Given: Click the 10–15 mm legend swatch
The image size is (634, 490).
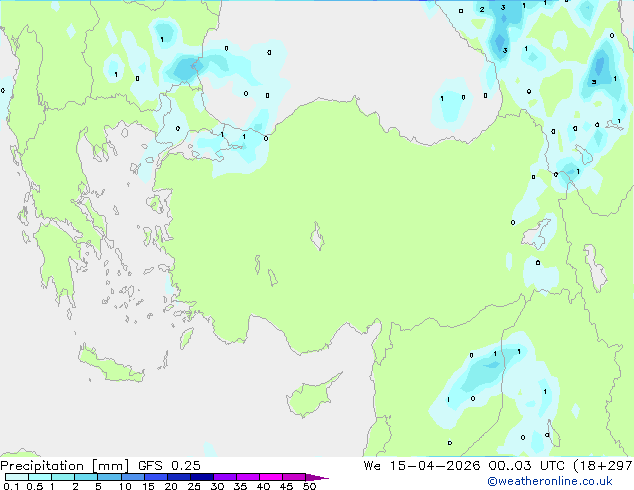Looking at the screenshot, I should [132, 477].
